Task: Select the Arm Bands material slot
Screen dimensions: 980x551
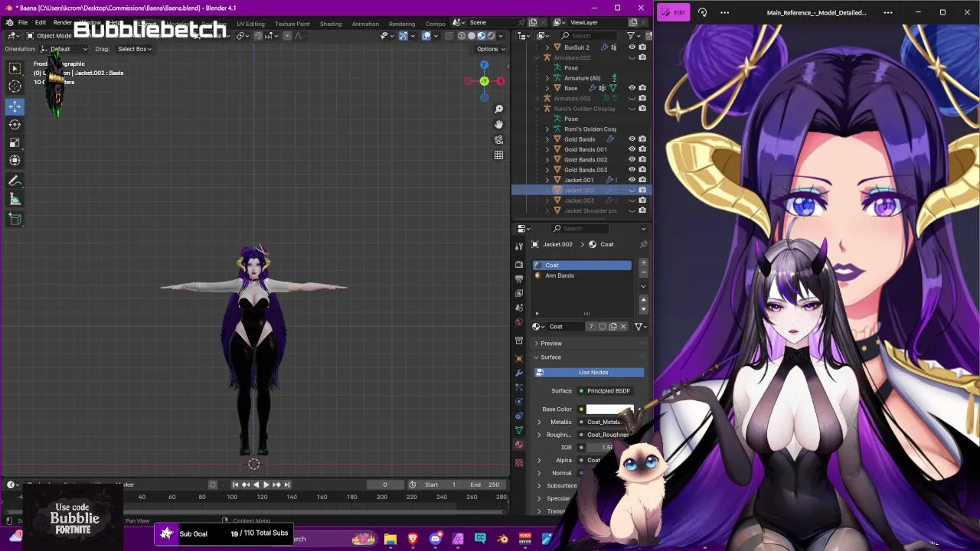Action: pos(582,275)
